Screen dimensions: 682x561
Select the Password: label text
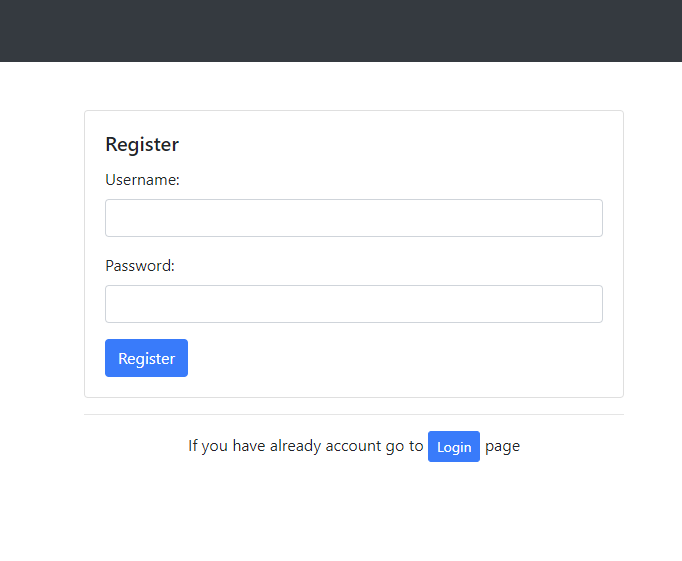pyautogui.click(x=140, y=266)
